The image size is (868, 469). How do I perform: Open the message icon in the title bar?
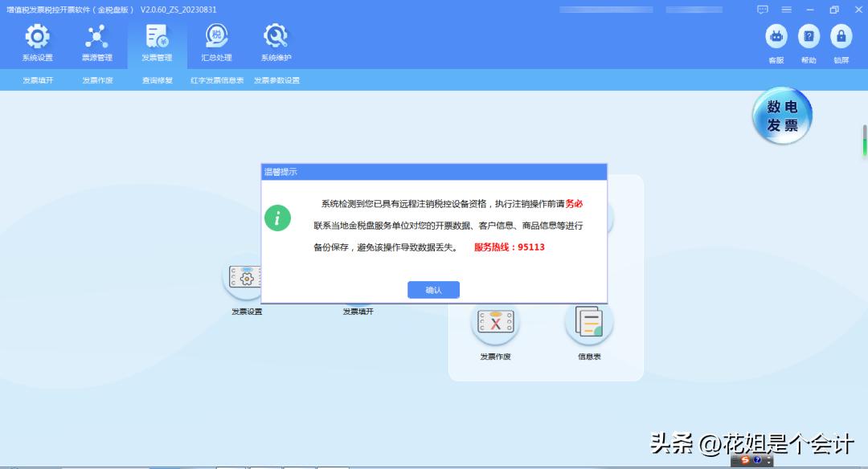pyautogui.click(x=762, y=9)
